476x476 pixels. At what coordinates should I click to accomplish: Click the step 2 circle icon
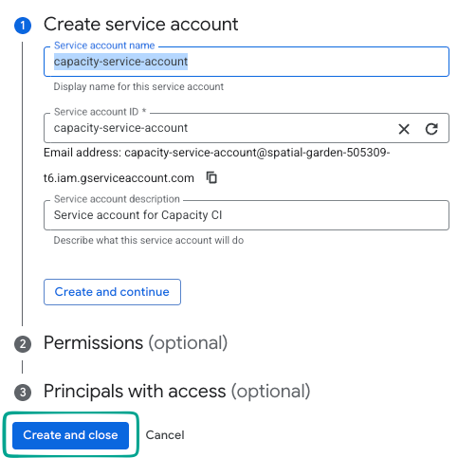(x=23, y=344)
